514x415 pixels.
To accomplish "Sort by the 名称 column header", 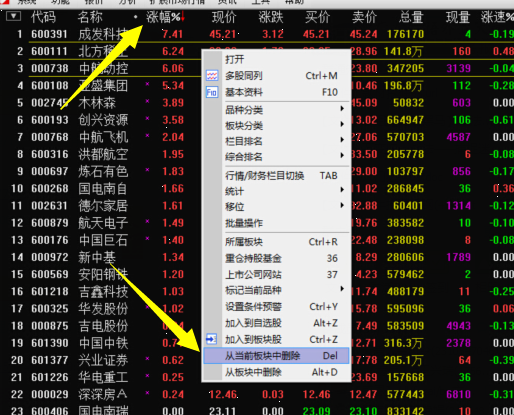I will pos(90,17).
